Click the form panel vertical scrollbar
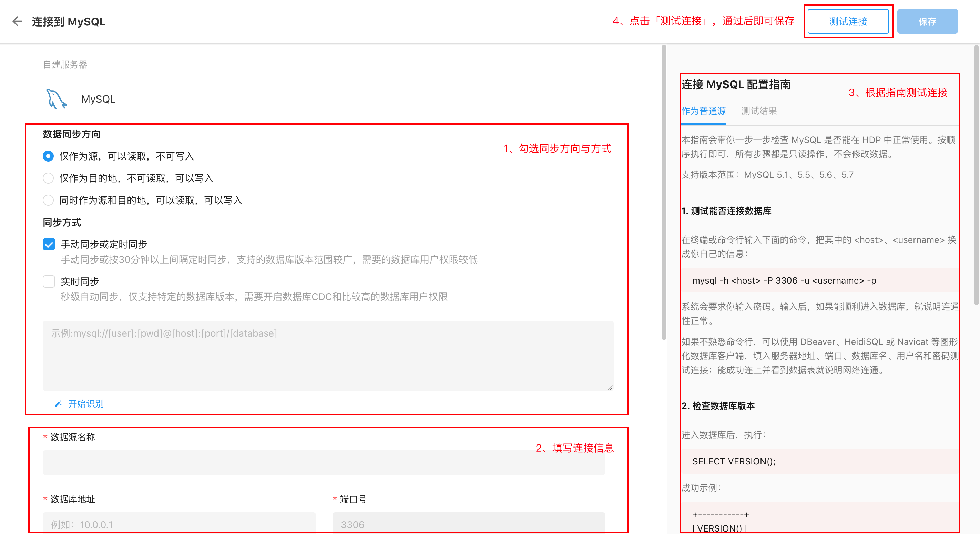The width and height of the screenshot is (980, 534). tap(664, 192)
